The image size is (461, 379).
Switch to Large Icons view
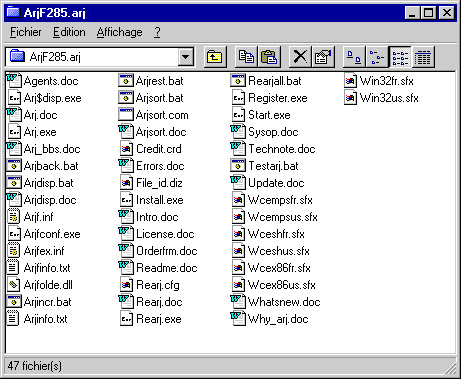pos(354,57)
